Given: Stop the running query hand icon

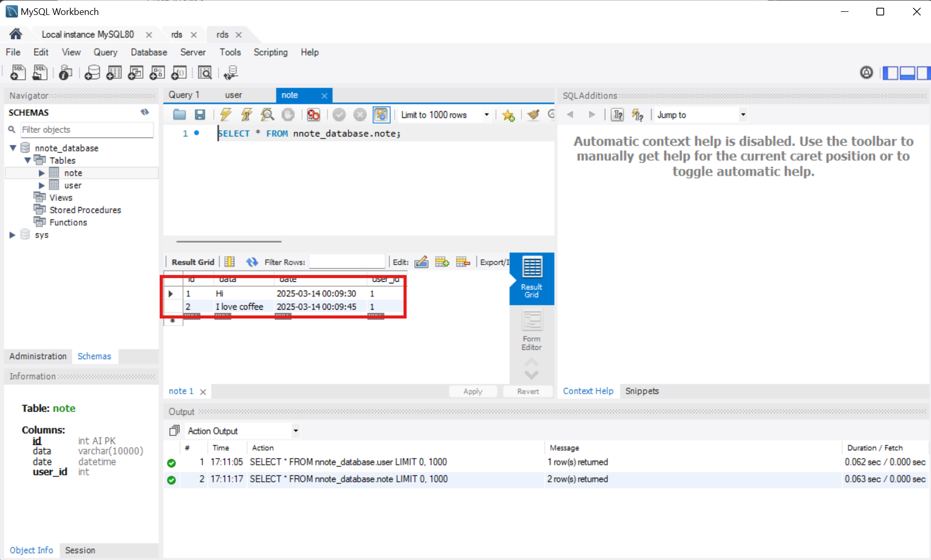Looking at the screenshot, I should point(288,115).
